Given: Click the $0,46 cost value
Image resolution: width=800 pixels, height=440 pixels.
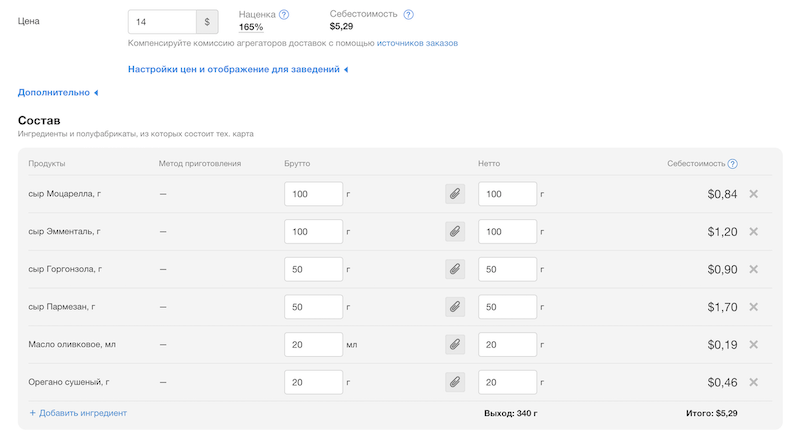Looking at the screenshot, I should click(x=722, y=382).
